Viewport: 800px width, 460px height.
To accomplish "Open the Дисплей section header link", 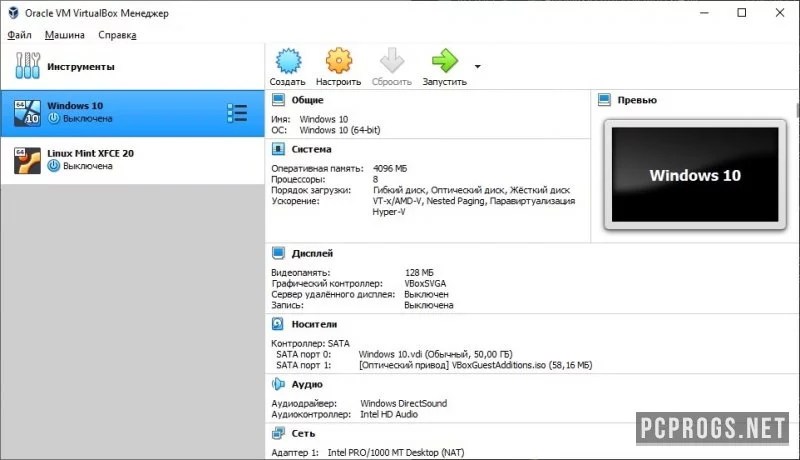I will (x=312, y=253).
